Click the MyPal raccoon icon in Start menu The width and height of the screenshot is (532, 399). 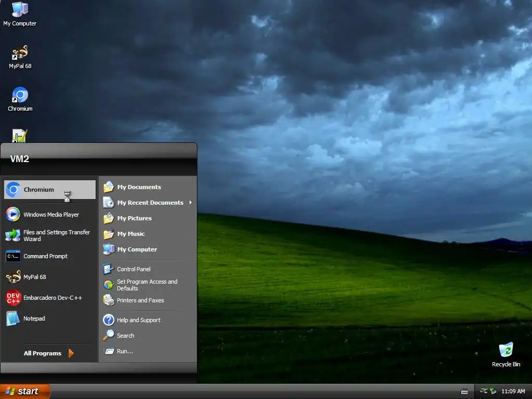tap(14, 277)
